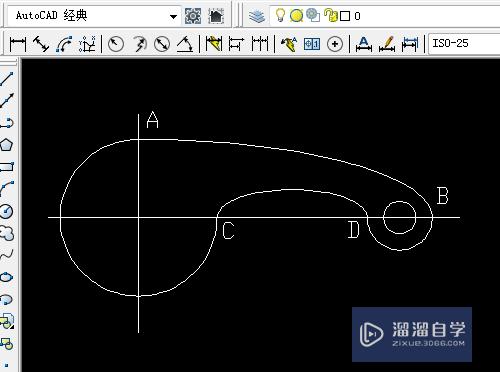Select the Ordinate dimension tool
500x372 pixels.
(87, 44)
